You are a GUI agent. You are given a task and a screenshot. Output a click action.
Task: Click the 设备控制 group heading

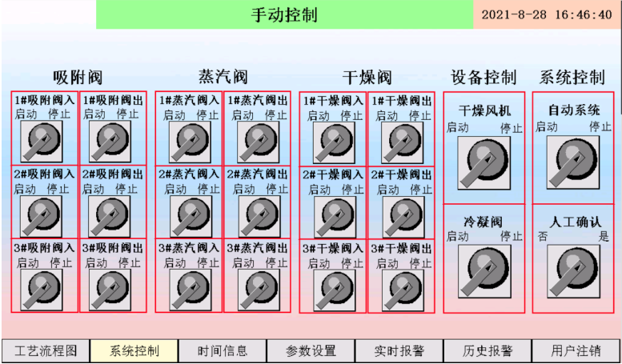[484, 77]
